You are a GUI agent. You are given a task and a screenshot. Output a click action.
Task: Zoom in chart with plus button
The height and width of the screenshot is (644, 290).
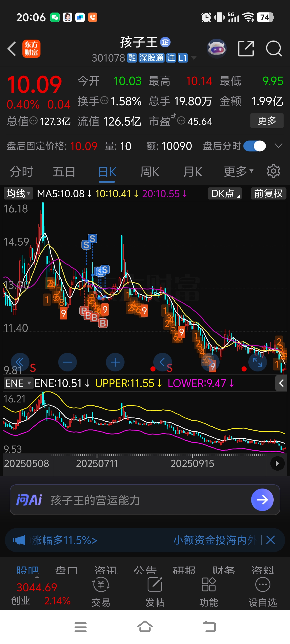pos(115,362)
